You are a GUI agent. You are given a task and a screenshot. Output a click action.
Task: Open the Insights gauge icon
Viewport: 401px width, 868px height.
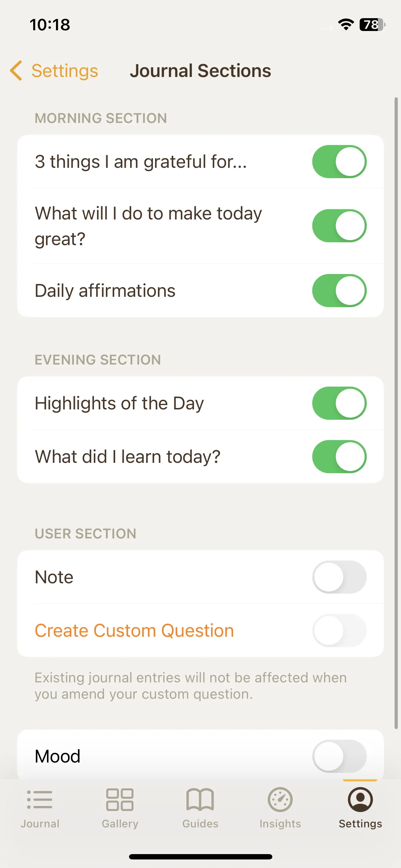pos(280,799)
